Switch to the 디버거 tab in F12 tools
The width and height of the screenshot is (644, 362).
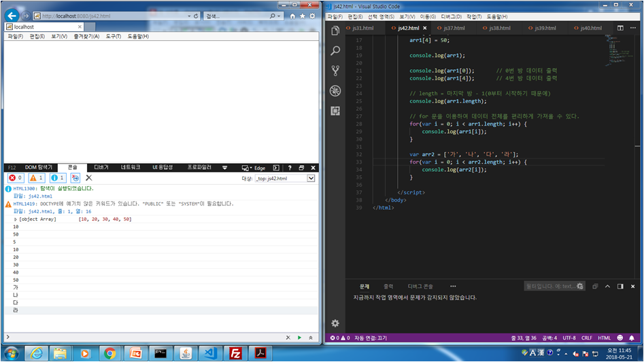click(x=101, y=167)
